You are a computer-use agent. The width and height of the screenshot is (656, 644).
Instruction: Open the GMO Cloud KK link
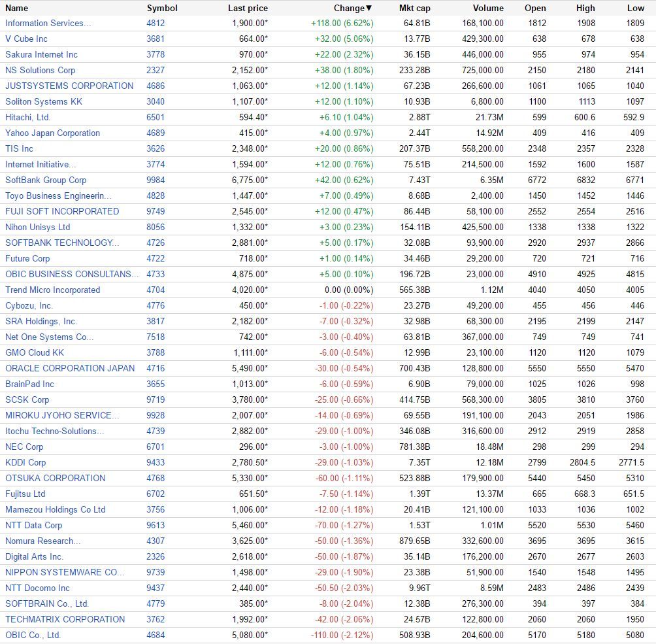[35, 353]
